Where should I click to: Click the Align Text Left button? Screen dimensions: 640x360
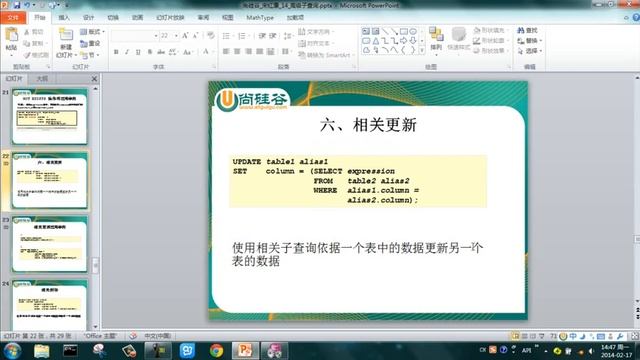click(x=226, y=51)
